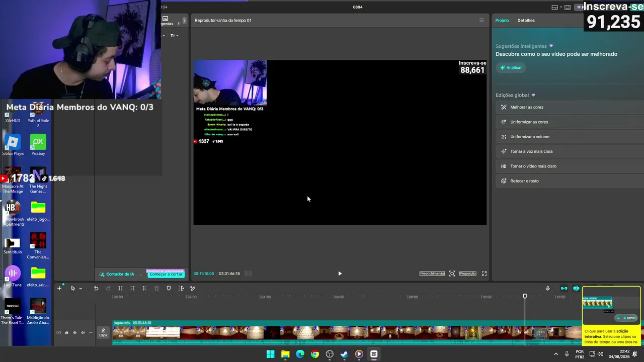Image resolution: width=644 pixels, height=362 pixels.
Task: Open the Pixabay desktop shortcut
Action: point(38,144)
